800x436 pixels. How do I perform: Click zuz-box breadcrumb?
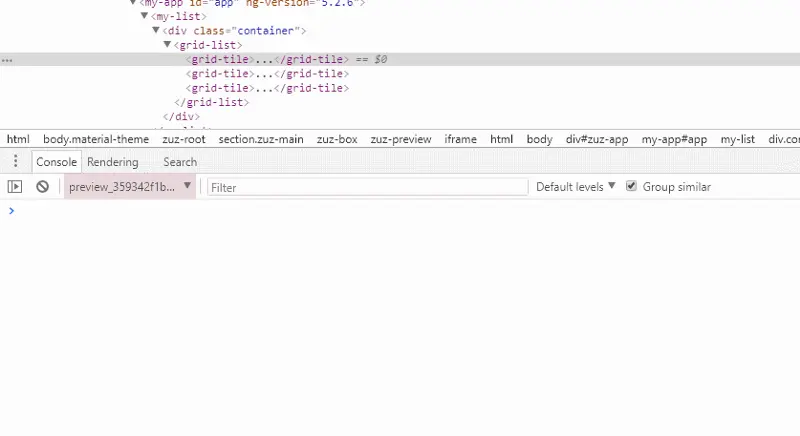pos(337,139)
